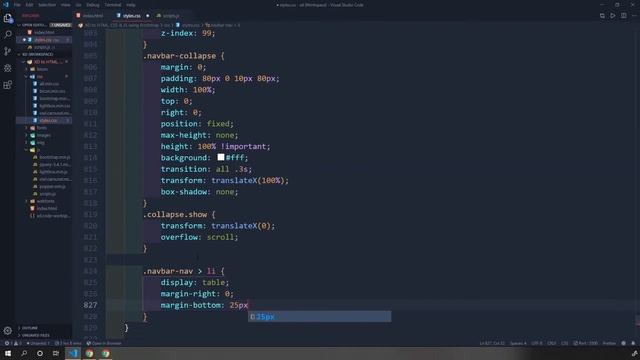Open index.html under Open Editors
Screen dimensions: 640x360
coord(44,32)
